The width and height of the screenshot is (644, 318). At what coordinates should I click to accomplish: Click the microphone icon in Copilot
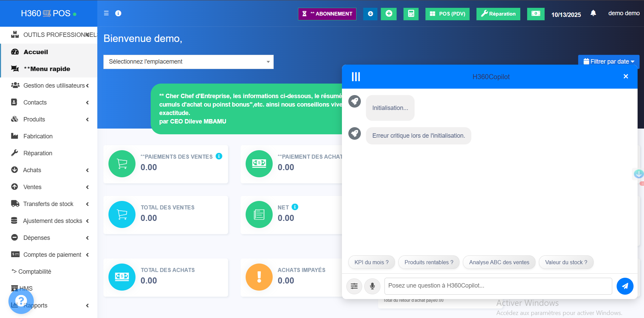click(372, 286)
